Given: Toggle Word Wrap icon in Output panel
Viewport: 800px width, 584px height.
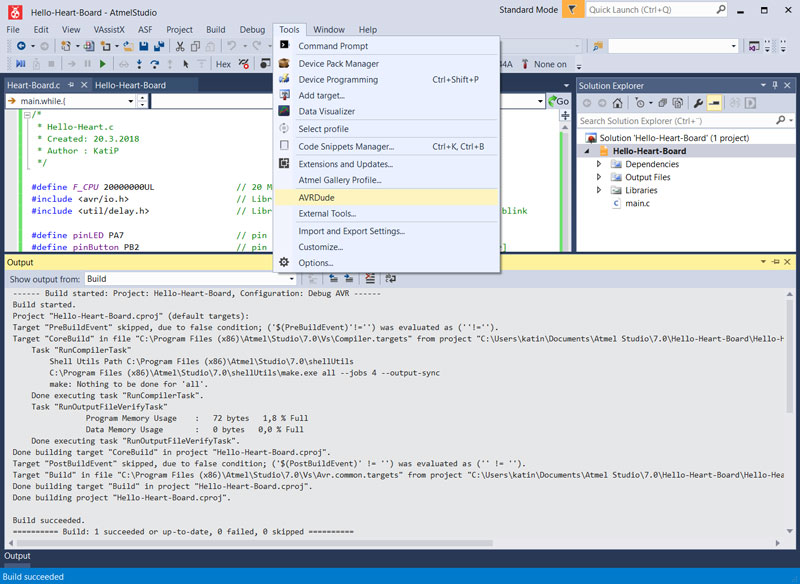Looking at the screenshot, I should coord(390,278).
